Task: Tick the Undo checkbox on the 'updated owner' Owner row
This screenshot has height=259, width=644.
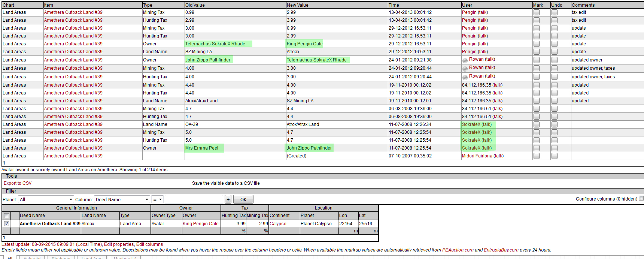Action: 555,60
